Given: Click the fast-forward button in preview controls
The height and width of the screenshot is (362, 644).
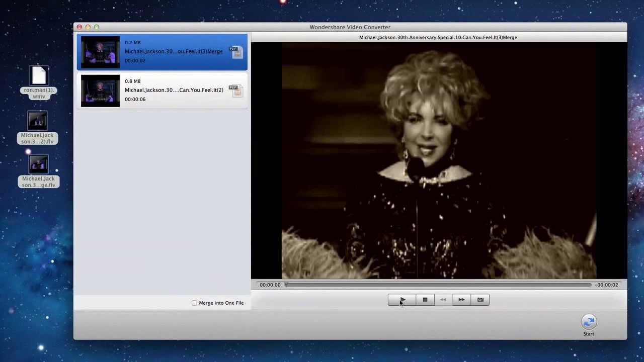Looking at the screenshot, I should (x=461, y=300).
